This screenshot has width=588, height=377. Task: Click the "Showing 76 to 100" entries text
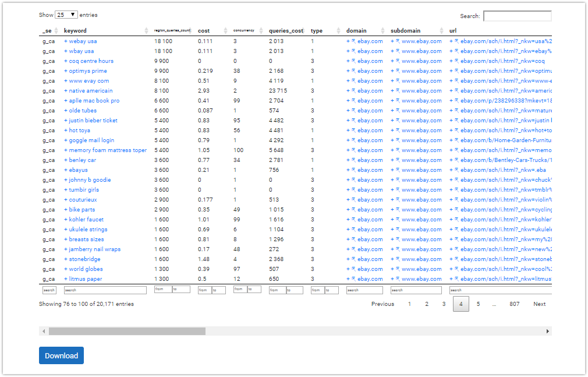(x=86, y=304)
